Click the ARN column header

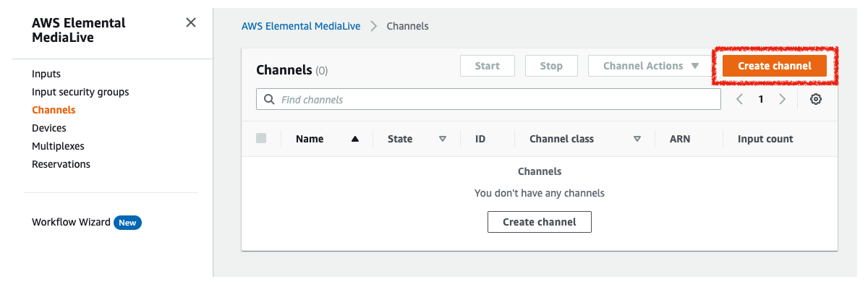[x=680, y=139]
